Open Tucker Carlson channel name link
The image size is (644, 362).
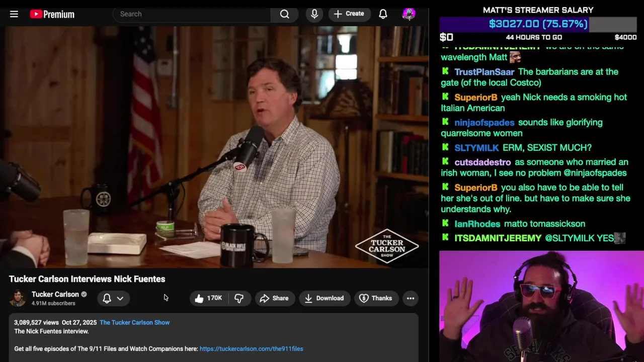click(55, 295)
